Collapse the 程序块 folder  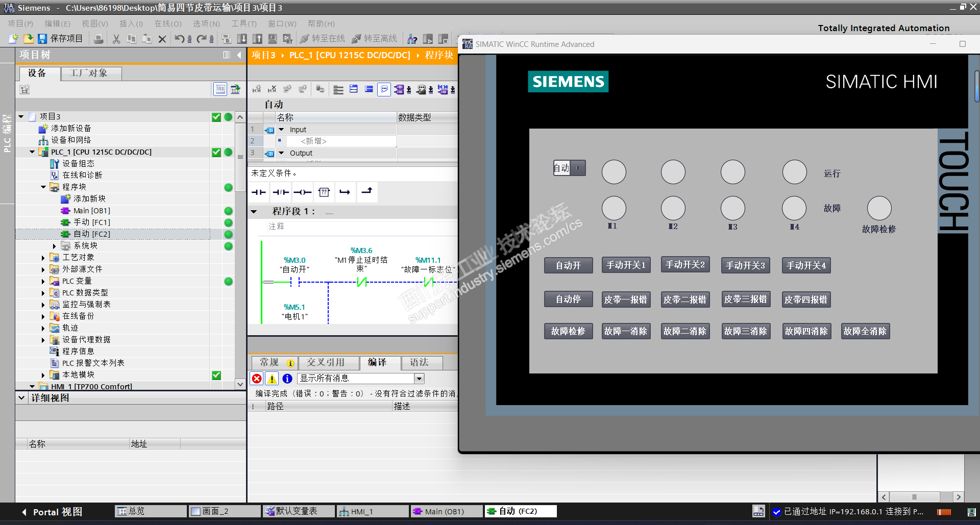pyautogui.click(x=44, y=187)
